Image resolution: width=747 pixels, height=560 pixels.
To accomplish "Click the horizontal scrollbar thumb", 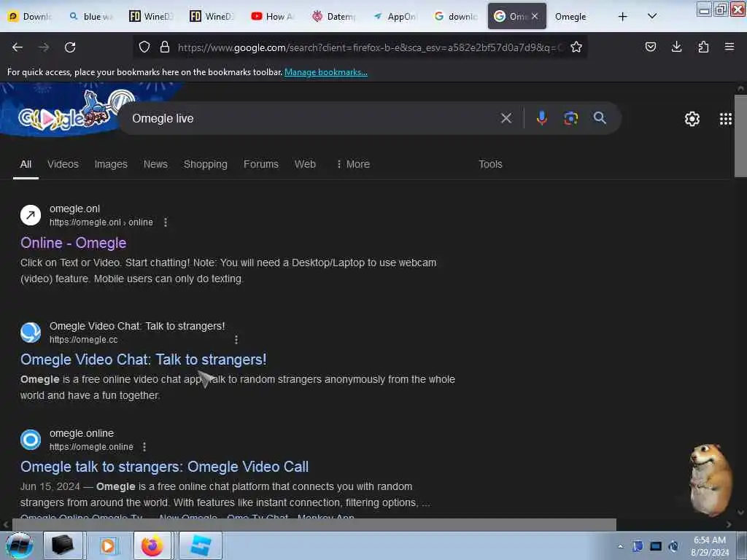I will tap(314, 524).
